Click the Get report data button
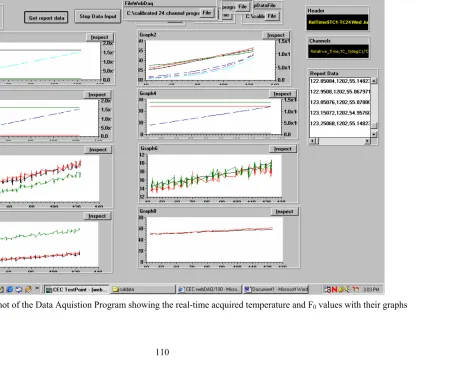The height and width of the screenshot is (385, 468). point(46,18)
